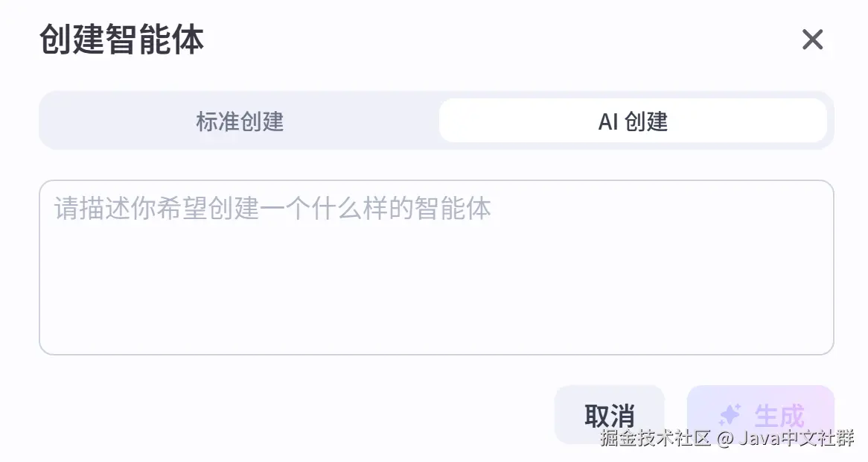This screenshot has height=462, width=868.
Task: Select the AI 创建 tab
Action: pyautogui.click(x=633, y=121)
